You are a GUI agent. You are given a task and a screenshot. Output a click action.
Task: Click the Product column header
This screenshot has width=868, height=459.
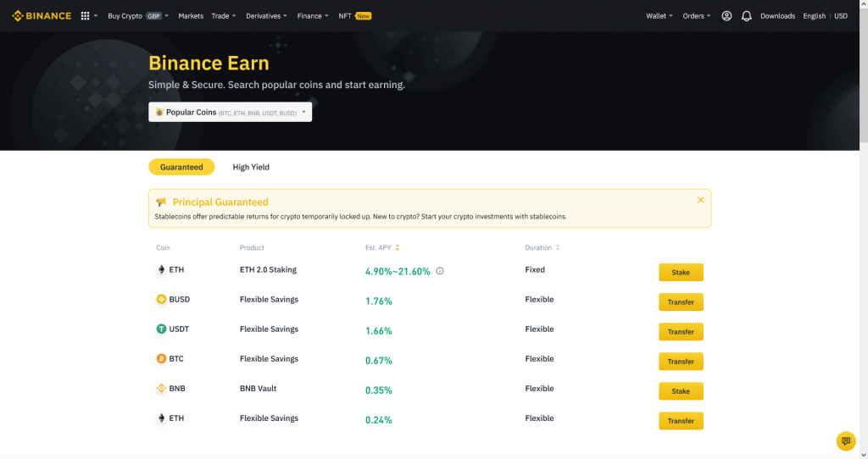252,248
